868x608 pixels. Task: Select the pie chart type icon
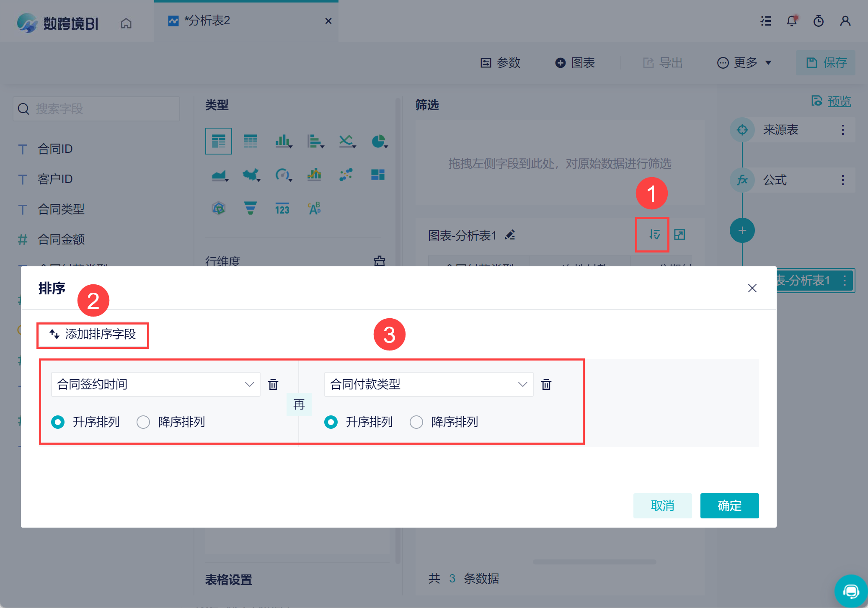click(379, 142)
